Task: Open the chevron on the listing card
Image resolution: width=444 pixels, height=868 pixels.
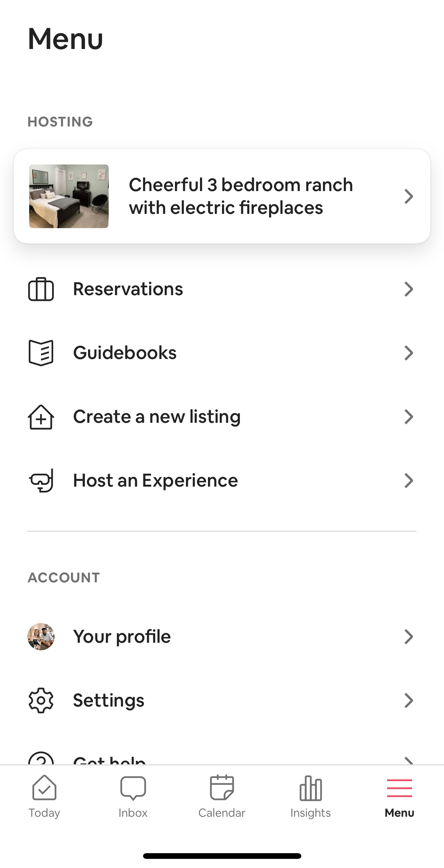Action: coord(408,196)
